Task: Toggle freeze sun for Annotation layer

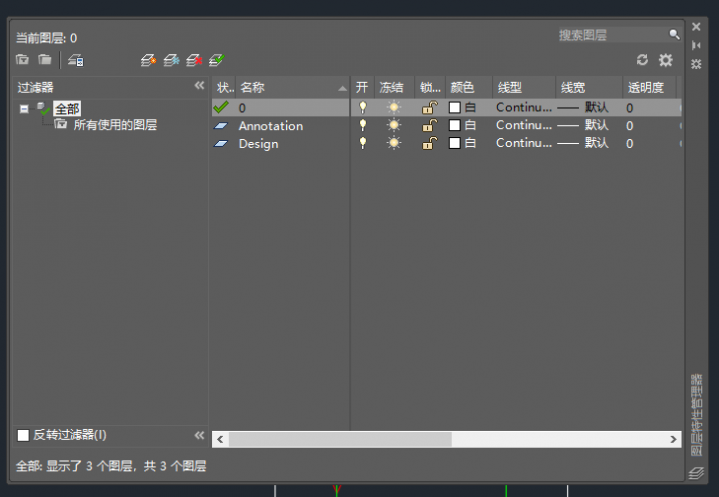Action: point(394,125)
